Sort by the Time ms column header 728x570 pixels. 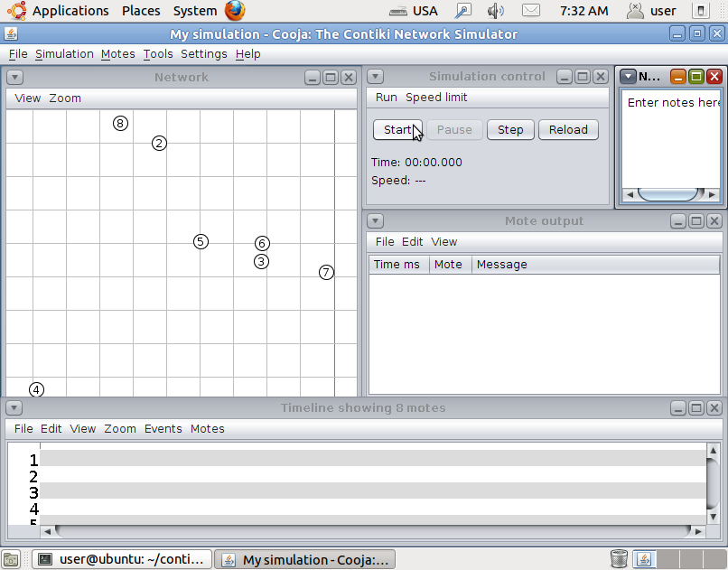coord(399,265)
